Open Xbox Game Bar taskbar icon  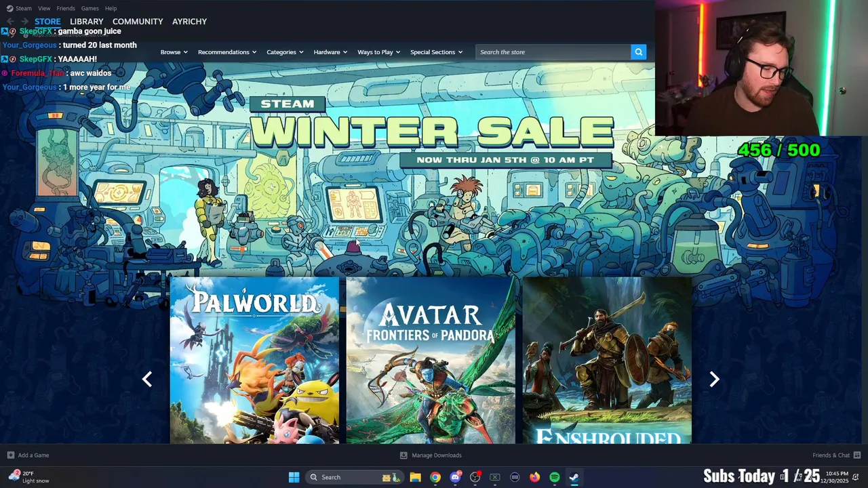pyautogui.click(x=495, y=477)
